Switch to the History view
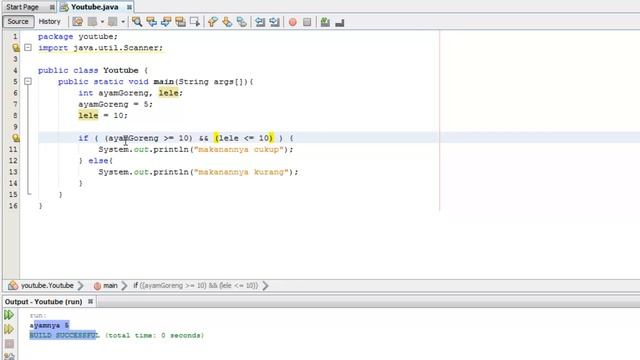The height and width of the screenshot is (360, 640). pyautogui.click(x=49, y=22)
